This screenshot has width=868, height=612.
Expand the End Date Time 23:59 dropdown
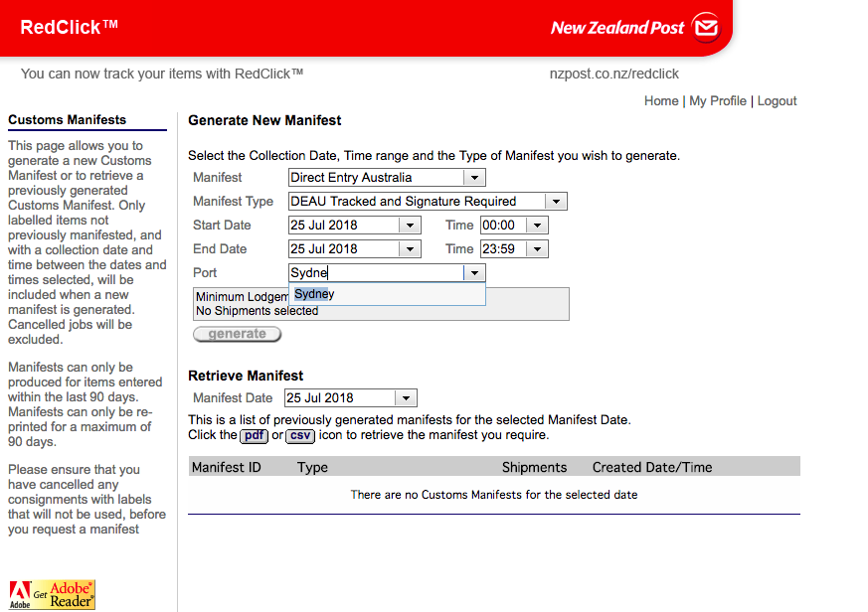click(537, 249)
